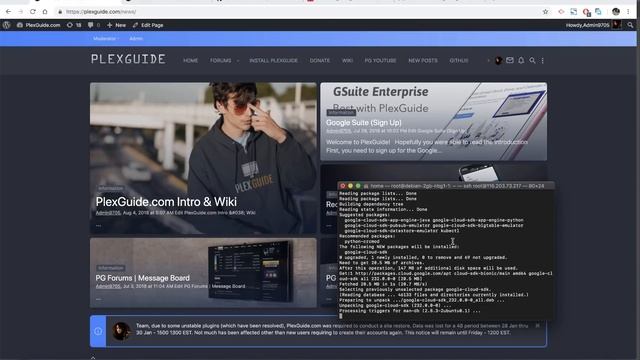The image size is (640, 360).
Task: Click the terminal's green zoom button
Action: [358, 186]
